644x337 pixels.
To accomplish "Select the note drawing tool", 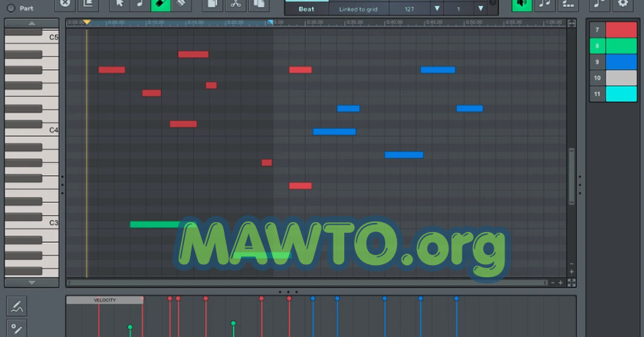I will tap(140, 4).
